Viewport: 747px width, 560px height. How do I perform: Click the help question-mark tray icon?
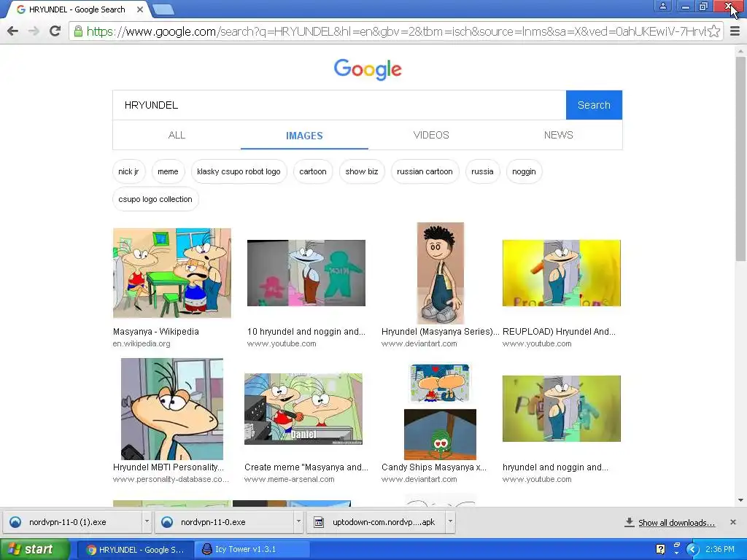(660, 550)
